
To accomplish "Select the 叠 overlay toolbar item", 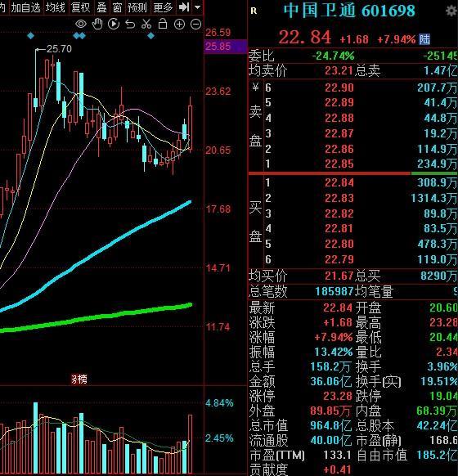I will 101,7.
